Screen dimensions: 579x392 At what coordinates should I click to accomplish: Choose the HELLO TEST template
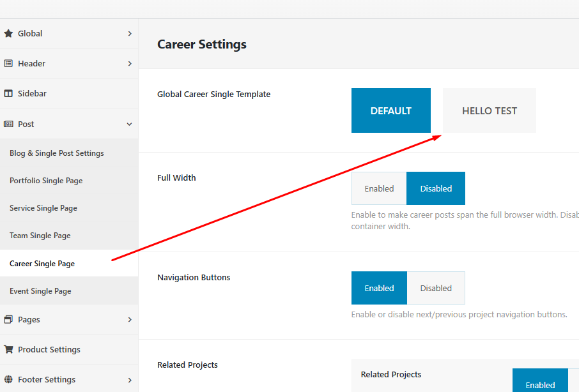tap(489, 110)
